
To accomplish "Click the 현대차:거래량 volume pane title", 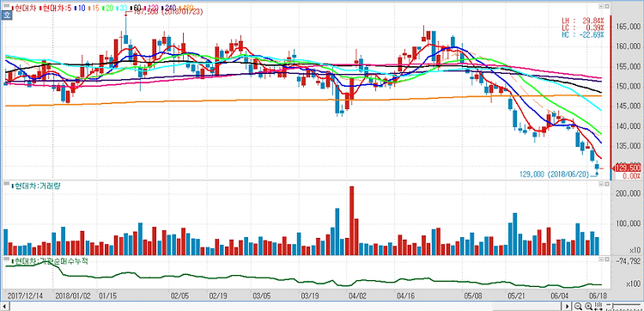I will pyautogui.click(x=36, y=186).
